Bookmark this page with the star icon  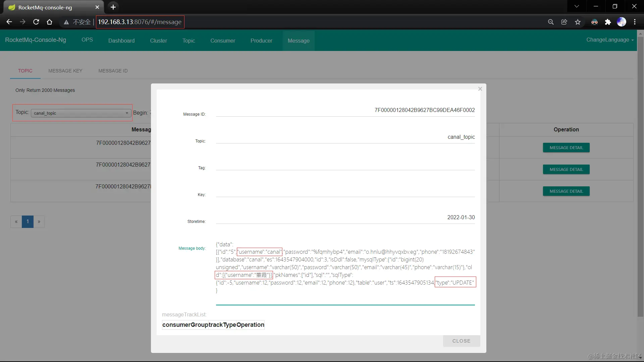[x=578, y=22]
